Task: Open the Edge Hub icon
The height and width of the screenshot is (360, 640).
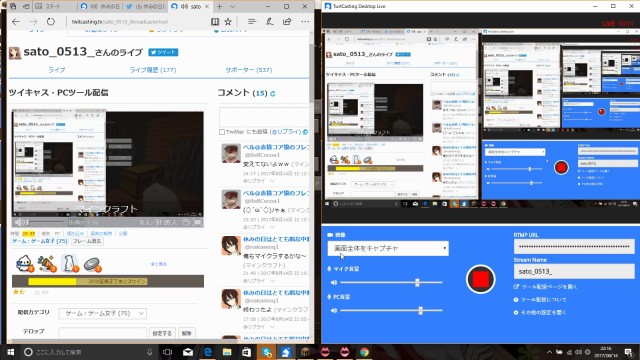Action: [x=251, y=22]
